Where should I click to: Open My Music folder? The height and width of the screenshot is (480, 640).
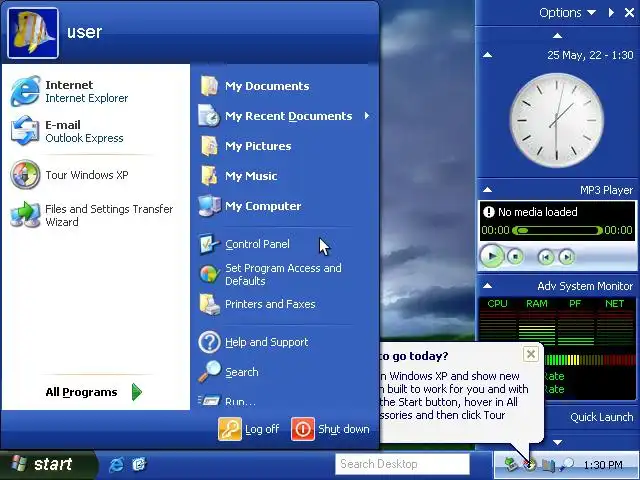(239, 176)
